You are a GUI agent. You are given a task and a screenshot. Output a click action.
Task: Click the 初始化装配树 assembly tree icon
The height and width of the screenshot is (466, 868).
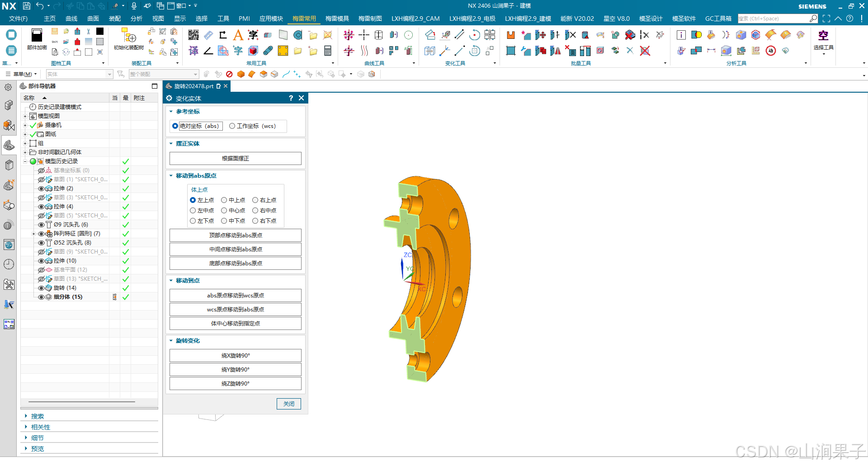(128, 36)
